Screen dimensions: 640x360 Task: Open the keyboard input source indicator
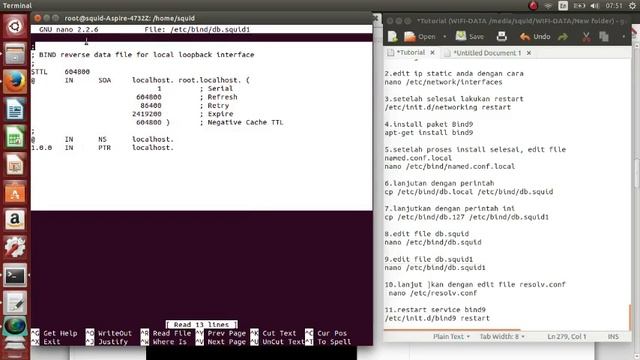click(x=563, y=6)
